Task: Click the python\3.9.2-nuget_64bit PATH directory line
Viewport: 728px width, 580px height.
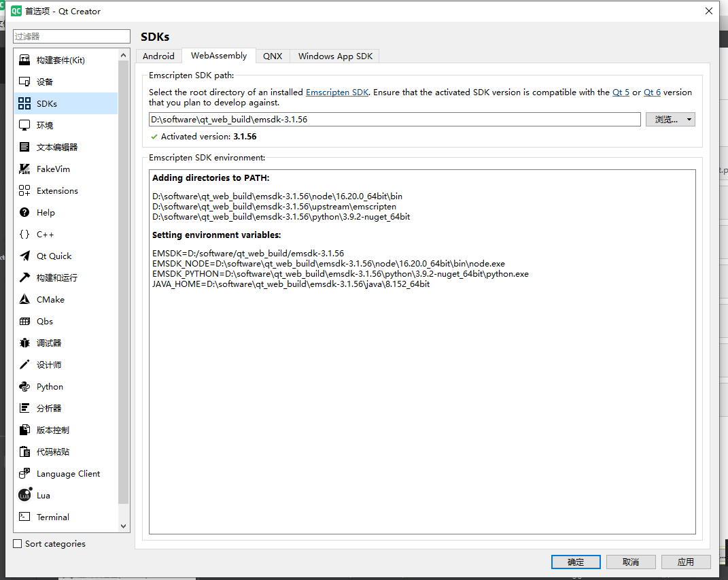Action: (x=281, y=217)
